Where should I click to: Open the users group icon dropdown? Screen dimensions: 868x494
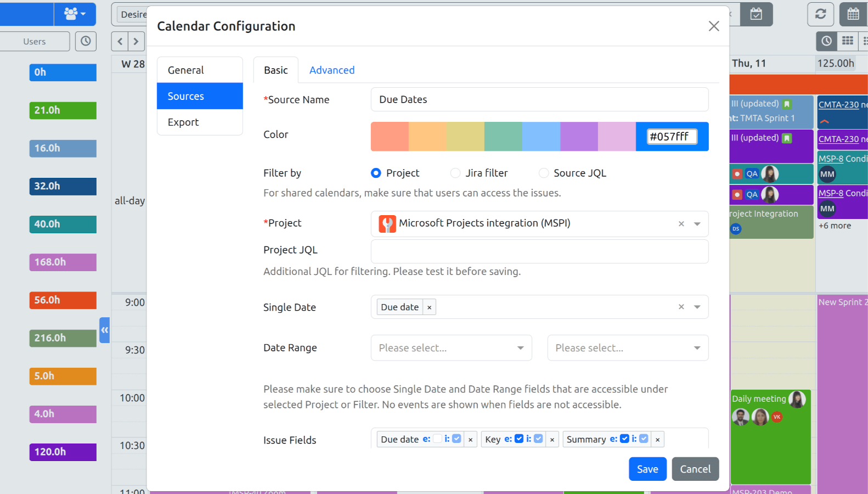coord(75,14)
